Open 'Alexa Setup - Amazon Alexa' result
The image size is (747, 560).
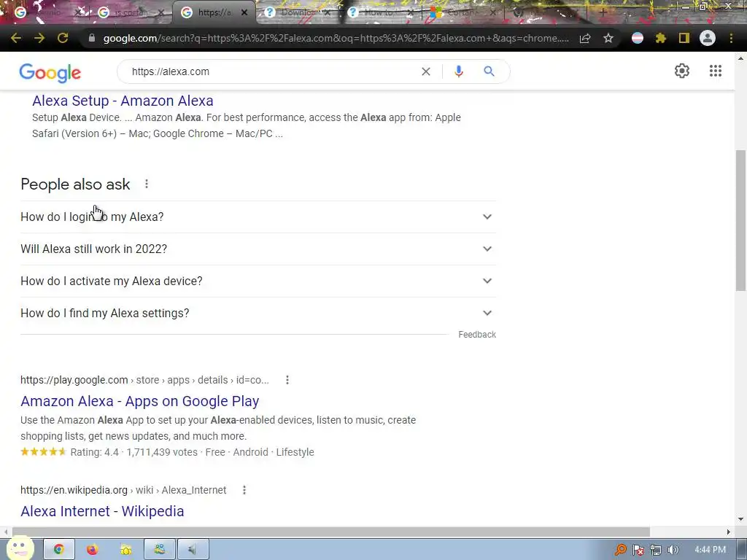click(123, 101)
